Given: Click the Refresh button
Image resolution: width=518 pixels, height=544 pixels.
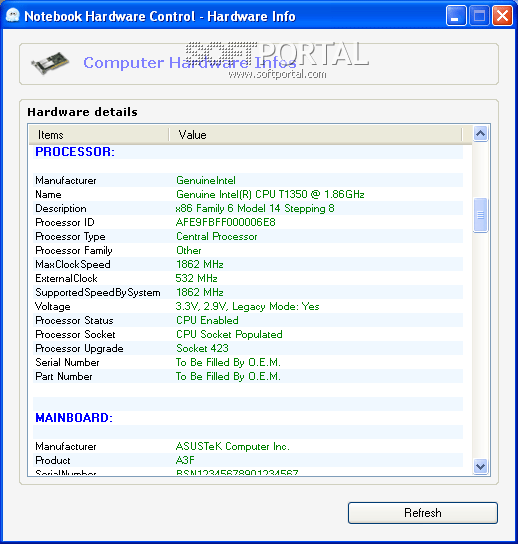Looking at the screenshot, I should click(423, 513).
